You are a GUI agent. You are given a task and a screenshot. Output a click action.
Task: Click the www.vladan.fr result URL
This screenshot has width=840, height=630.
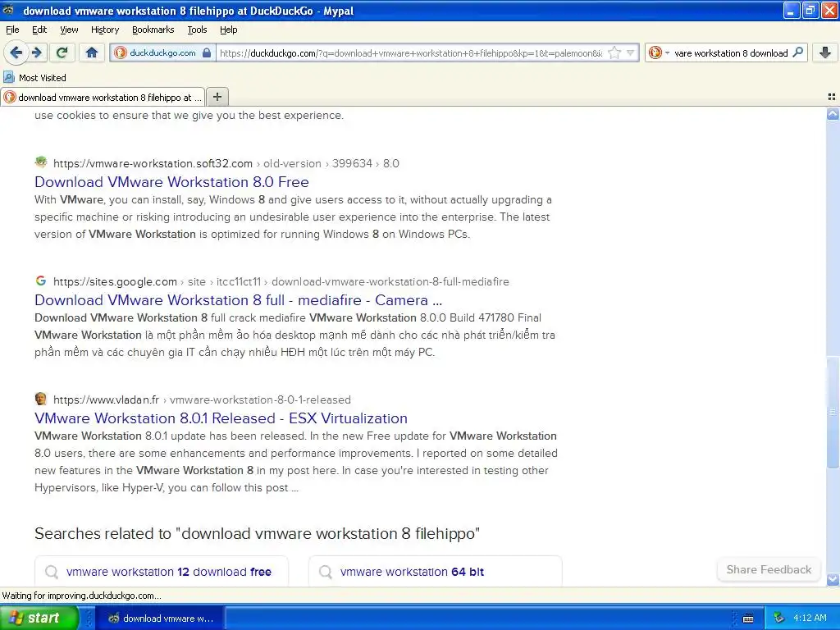click(106, 399)
